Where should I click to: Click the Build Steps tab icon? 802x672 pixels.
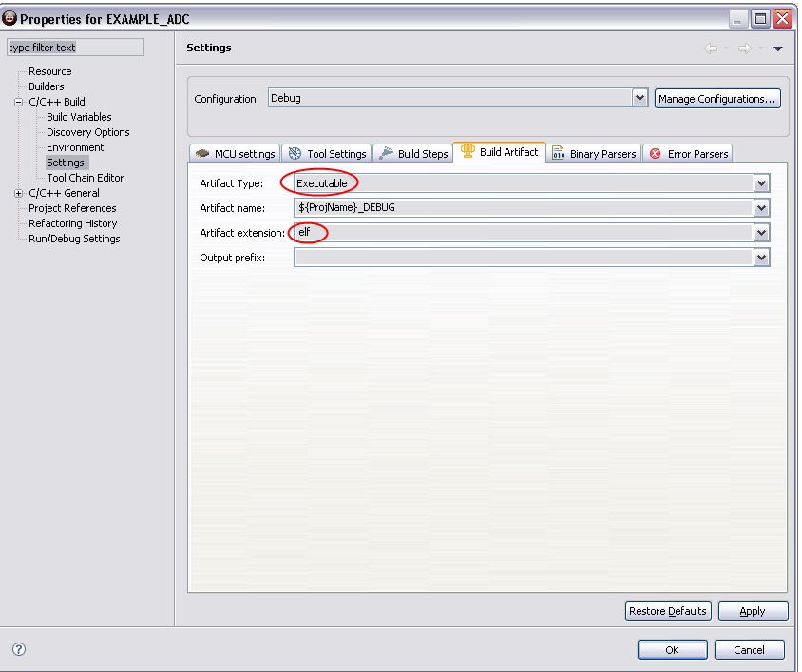point(386,153)
